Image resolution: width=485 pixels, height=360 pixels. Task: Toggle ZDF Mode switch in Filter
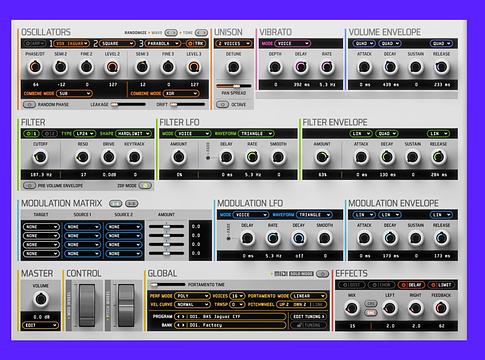tap(145, 186)
